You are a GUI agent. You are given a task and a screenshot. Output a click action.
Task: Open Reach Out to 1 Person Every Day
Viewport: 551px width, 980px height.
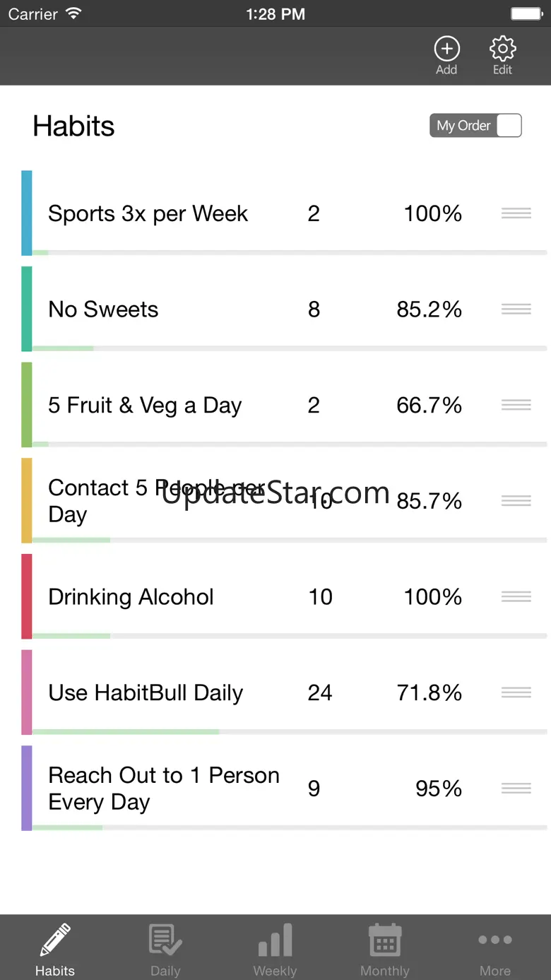[x=162, y=789]
